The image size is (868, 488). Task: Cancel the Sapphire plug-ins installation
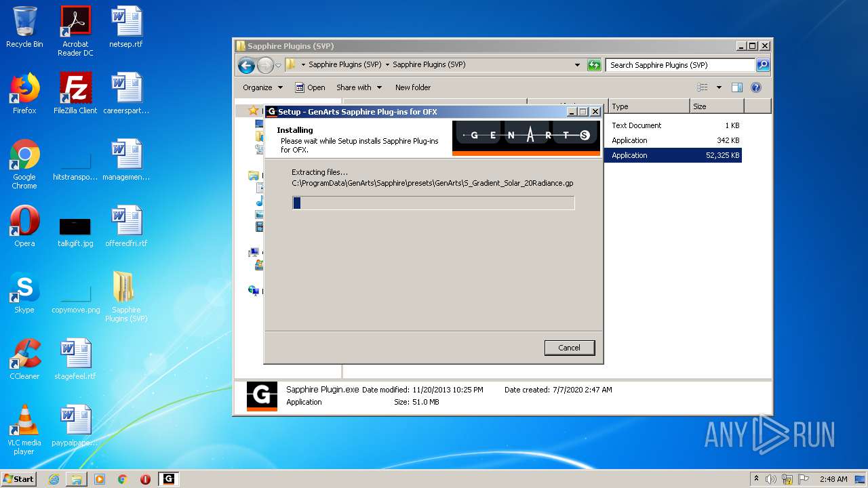[570, 348]
